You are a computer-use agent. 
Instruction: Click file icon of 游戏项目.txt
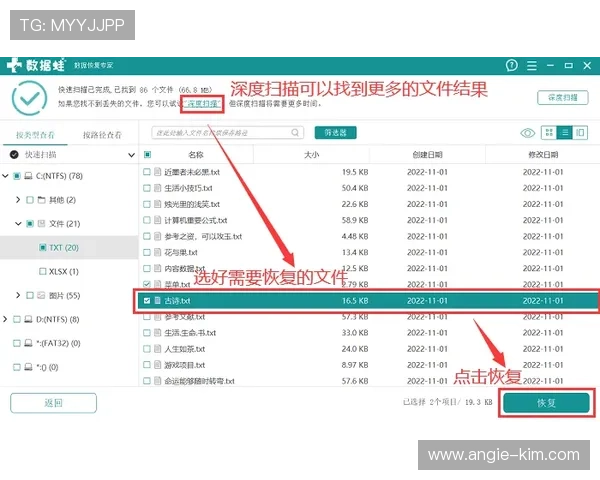157,365
